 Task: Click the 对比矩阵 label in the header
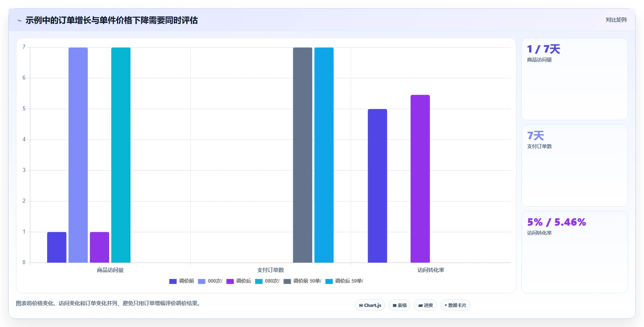[x=616, y=20]
